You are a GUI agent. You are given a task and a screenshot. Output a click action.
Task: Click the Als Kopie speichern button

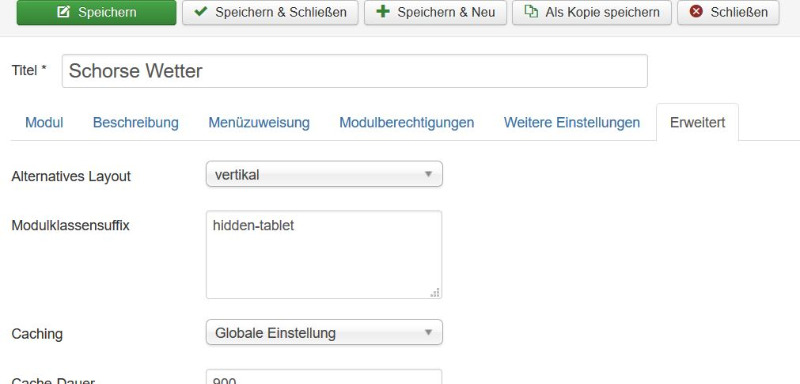pos(592,12)
